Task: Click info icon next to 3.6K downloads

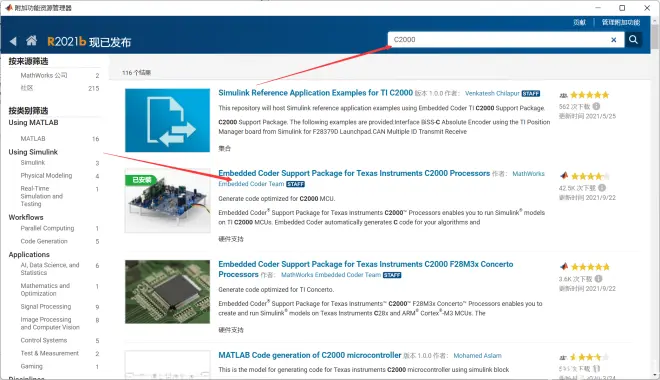Action: pos(599,279)
